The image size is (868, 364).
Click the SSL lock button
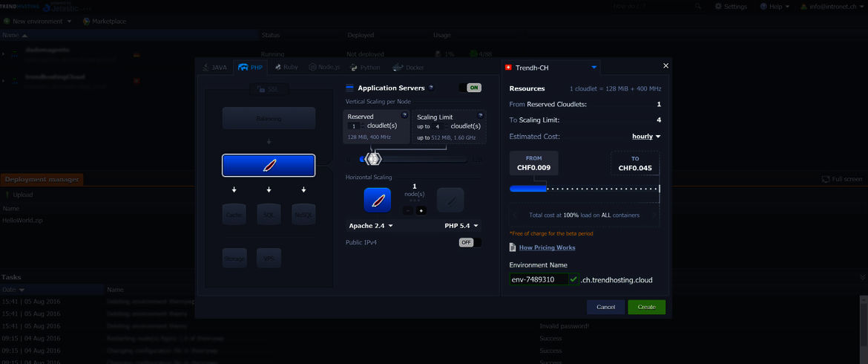tap(269, 88)
